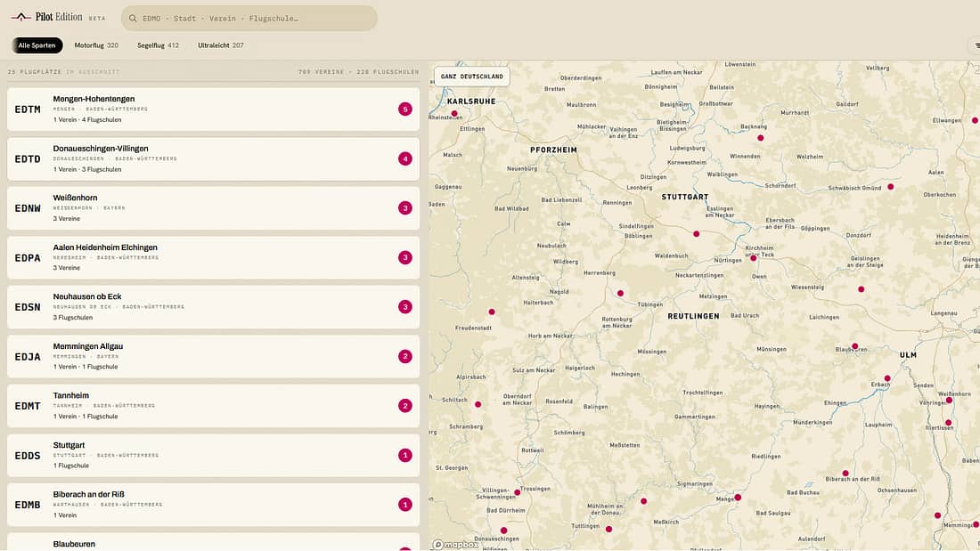Open the EDSN Neuhausen ob Eck card
This screenshot has height=551, width=980.
click(x=213, y=307)
